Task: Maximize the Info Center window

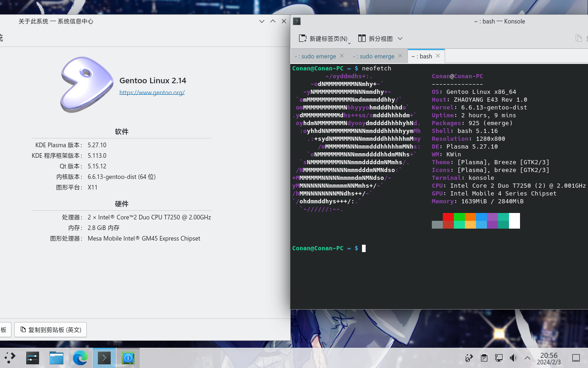Action: pyautogui.click(x=273, y=21)
